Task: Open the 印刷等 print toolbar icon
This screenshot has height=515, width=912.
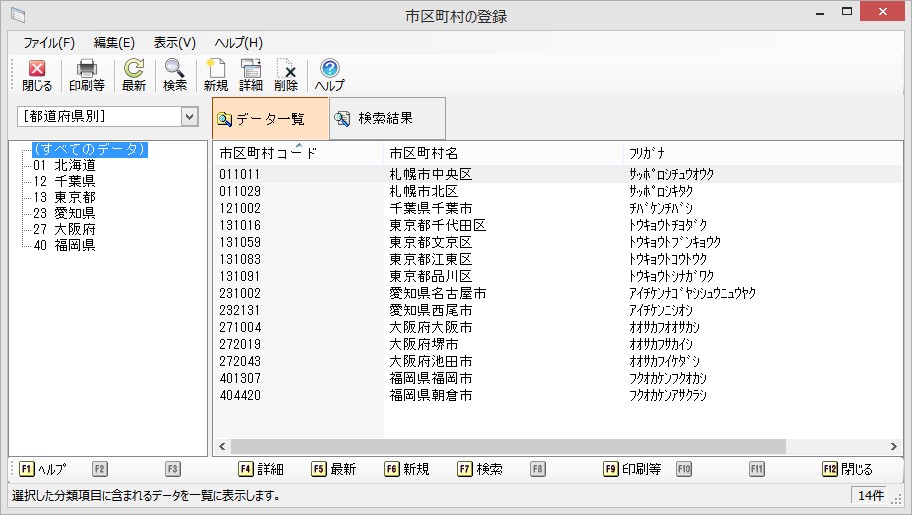Action: (x=87, y=75)
